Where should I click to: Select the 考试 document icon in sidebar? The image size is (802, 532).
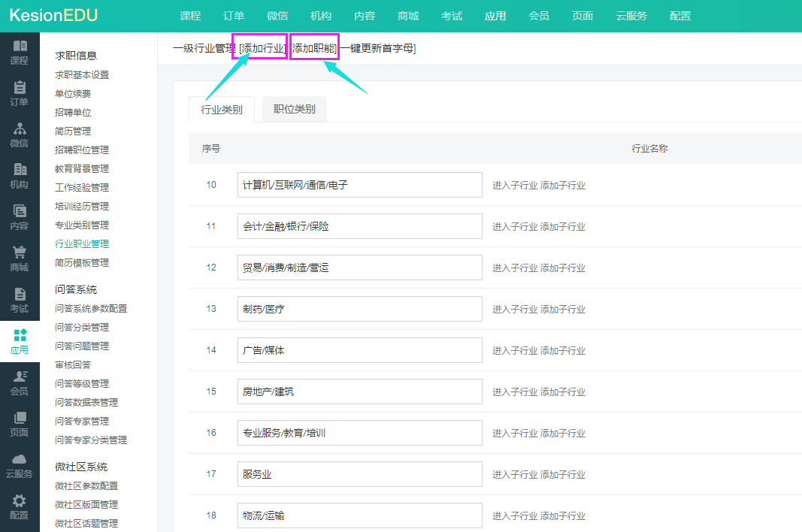[x=20, y=295]
